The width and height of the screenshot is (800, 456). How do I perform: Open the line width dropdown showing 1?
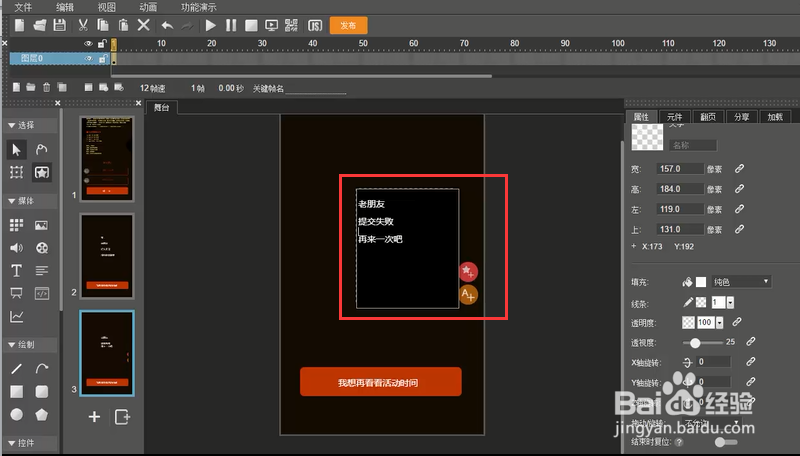click(x=731, y=302)
